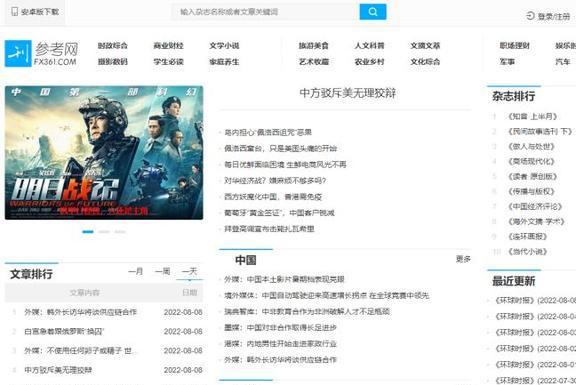Go to the 文摘文萃 category
The image size is (576, 385).
point(425,46)
